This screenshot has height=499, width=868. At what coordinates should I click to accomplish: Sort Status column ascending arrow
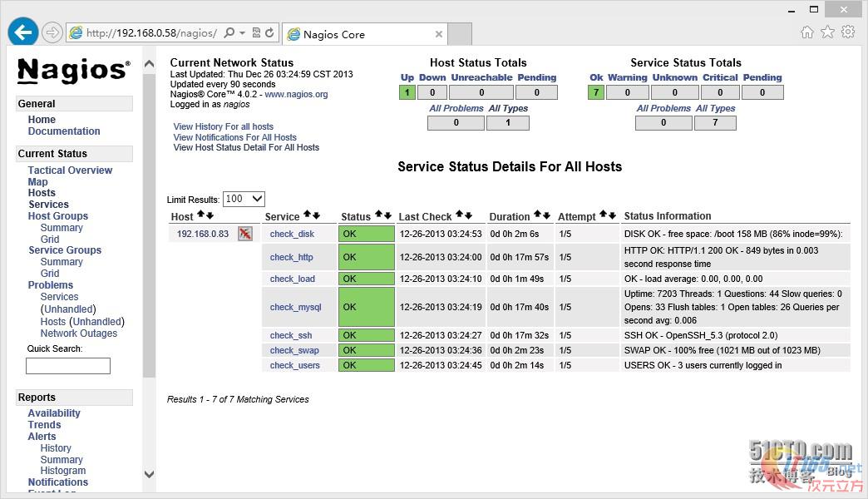click(379, 215)
